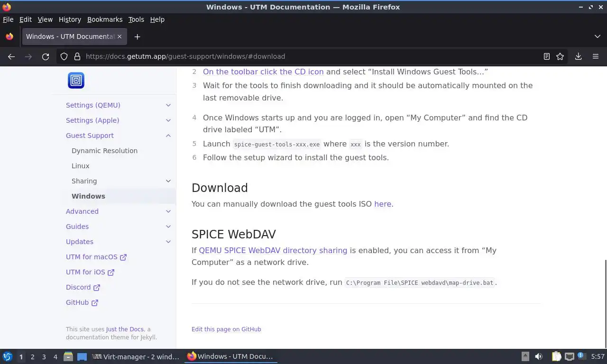Image resolution: width=607 pixels, height=364 pixels.
Task: Open the File menu
Action: 8,19
